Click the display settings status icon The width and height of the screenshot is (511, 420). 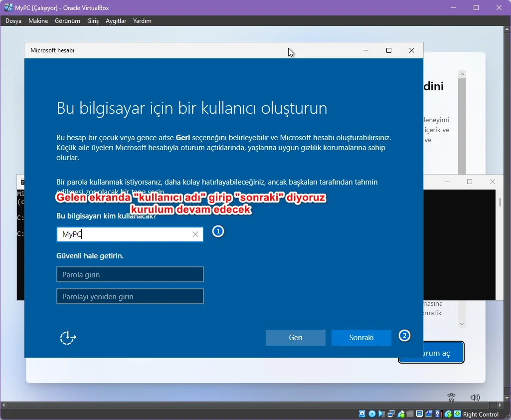tap(420, 414)
